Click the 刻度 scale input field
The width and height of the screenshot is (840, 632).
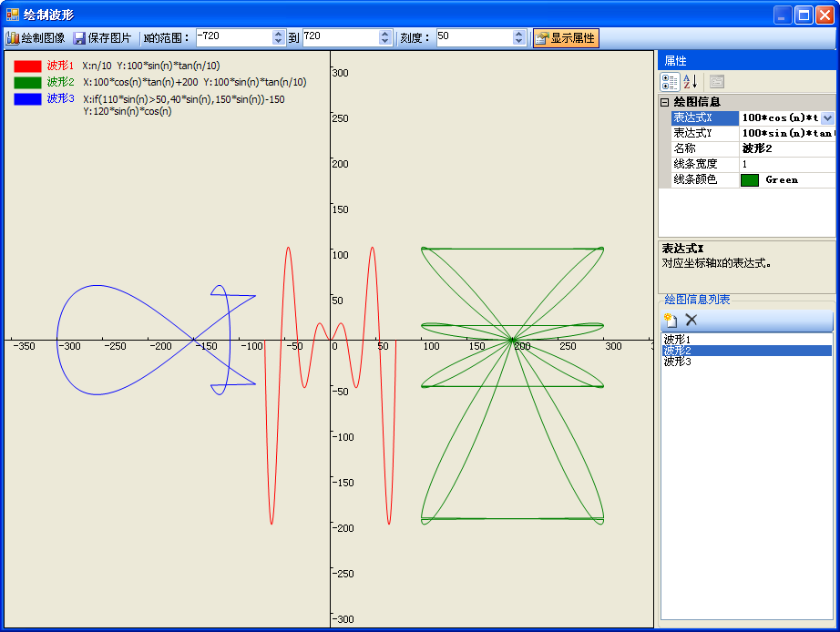click(473, 37)
